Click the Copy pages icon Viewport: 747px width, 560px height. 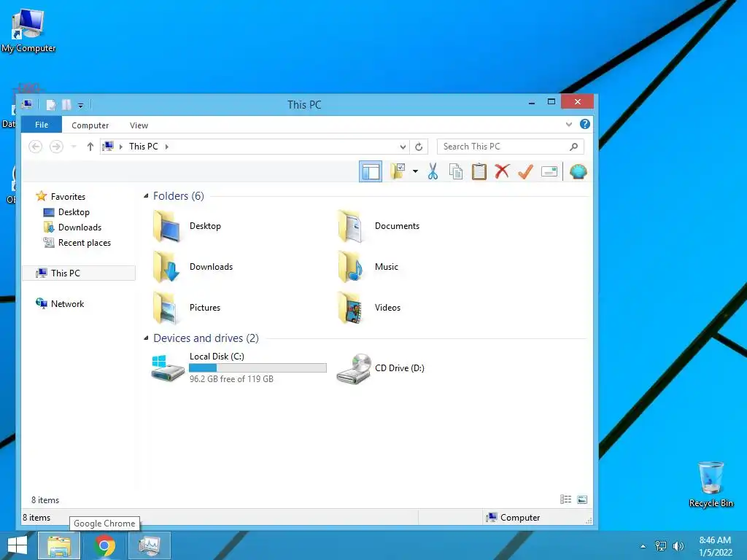[x=456, y=171]
